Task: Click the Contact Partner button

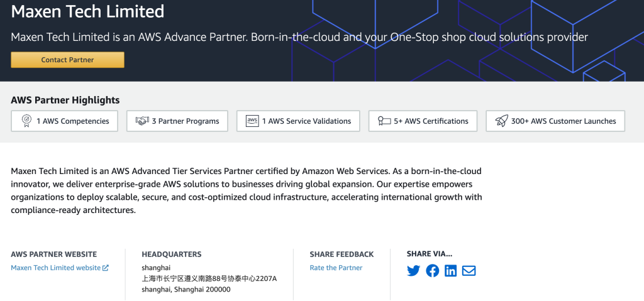Action: click(67, 60)
